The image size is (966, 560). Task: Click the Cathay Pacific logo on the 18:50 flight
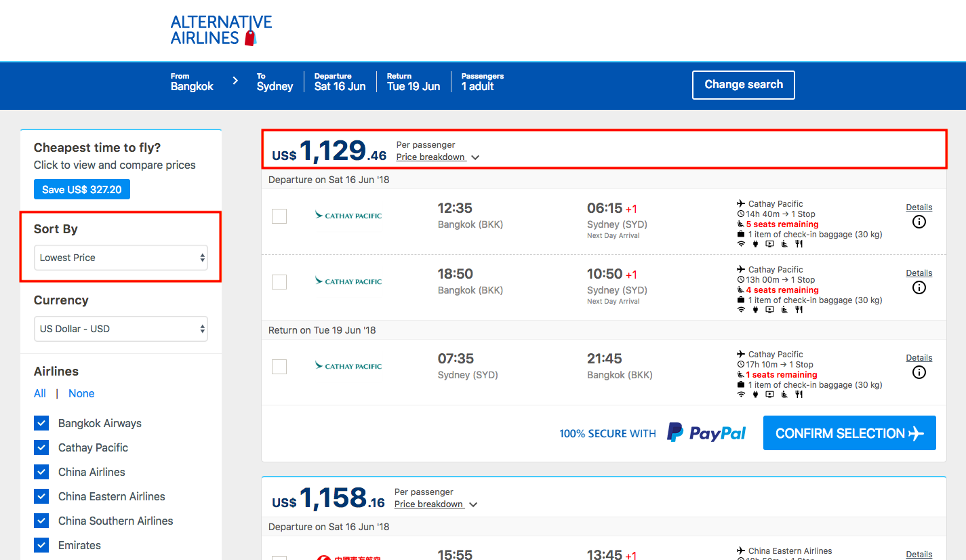click(x=348, y=281)
